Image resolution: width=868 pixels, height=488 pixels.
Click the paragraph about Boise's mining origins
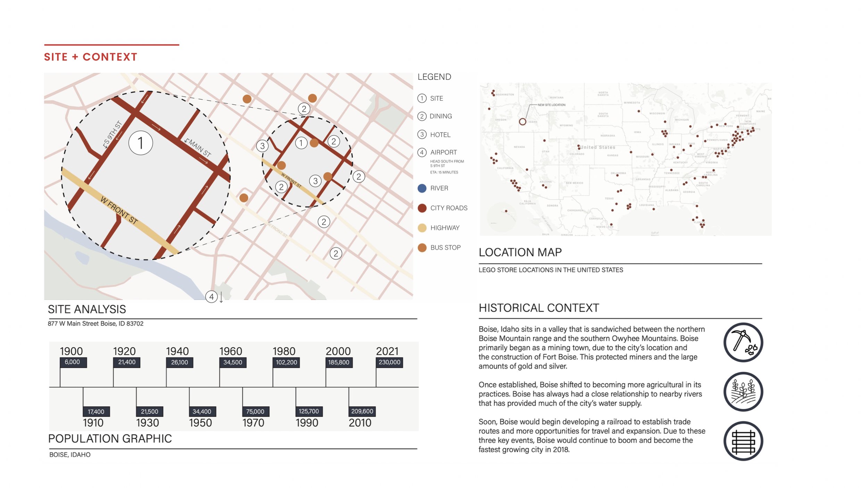592,347
